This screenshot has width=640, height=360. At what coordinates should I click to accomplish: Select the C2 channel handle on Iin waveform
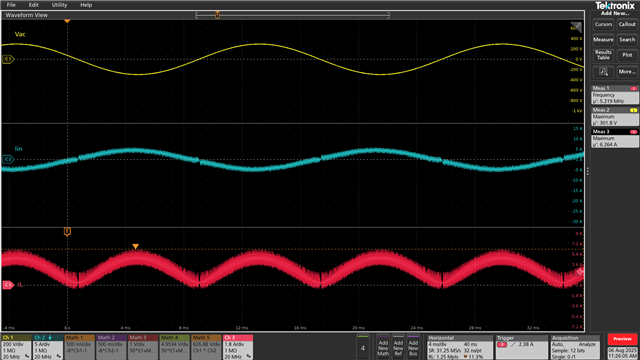(8, 159)
